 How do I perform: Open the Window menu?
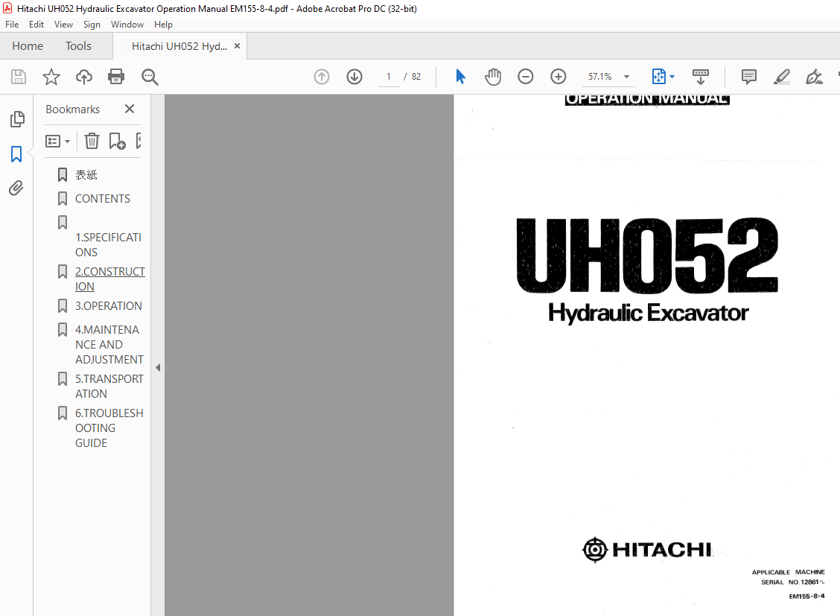[x=127, y=25]
